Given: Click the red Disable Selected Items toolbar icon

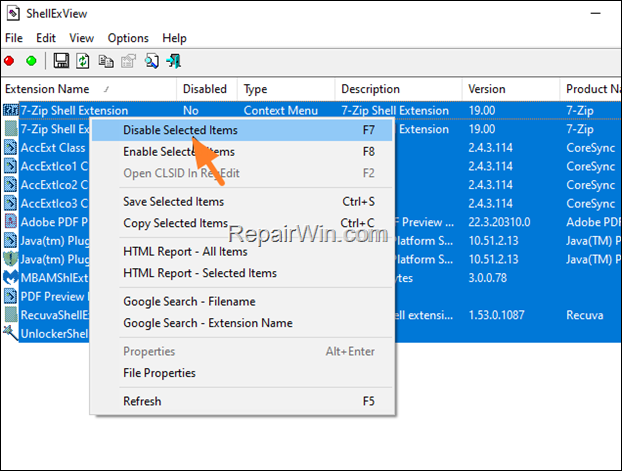Looking at the screenshot, I should click(x=9, y=61).
